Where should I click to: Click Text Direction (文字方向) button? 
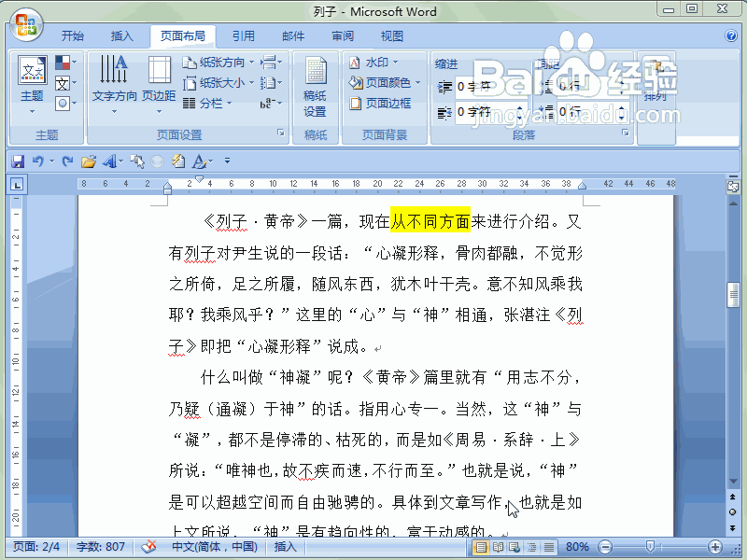pos(114,84)
